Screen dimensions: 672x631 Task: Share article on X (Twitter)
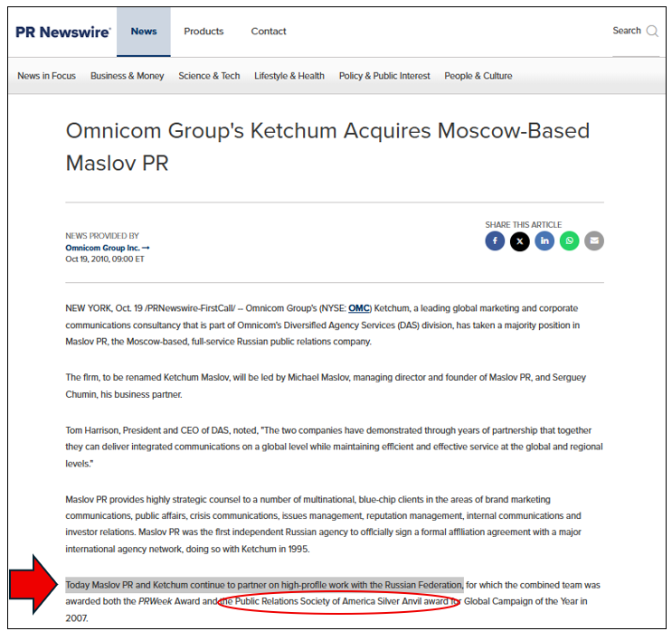click(x=519, y=240)
